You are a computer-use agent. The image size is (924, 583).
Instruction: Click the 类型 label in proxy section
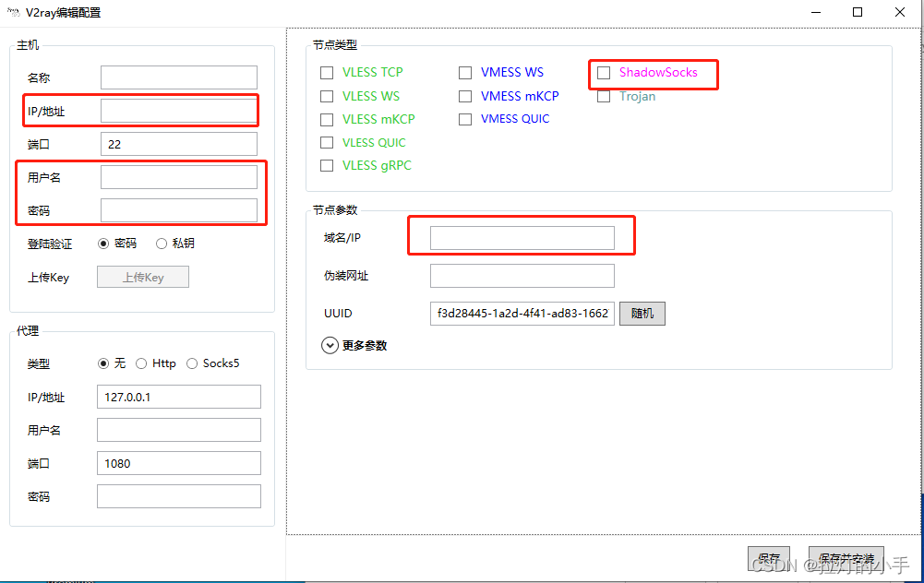(38, 364)
